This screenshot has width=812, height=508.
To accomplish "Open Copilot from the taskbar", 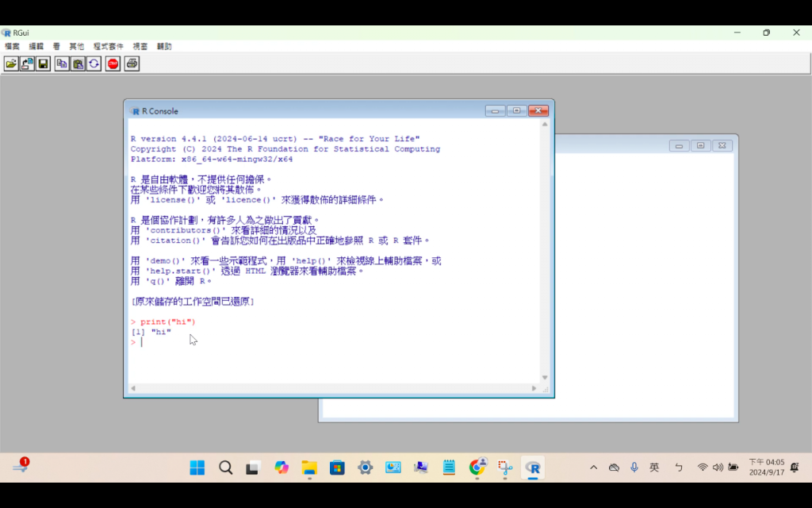I will click(282, 468).
